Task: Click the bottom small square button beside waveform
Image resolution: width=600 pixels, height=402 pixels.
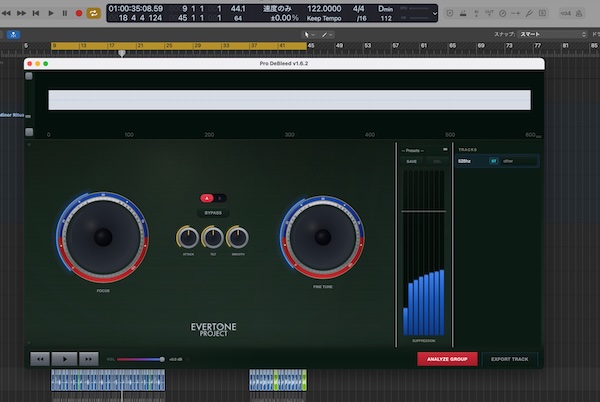Action: coord(29,132)
